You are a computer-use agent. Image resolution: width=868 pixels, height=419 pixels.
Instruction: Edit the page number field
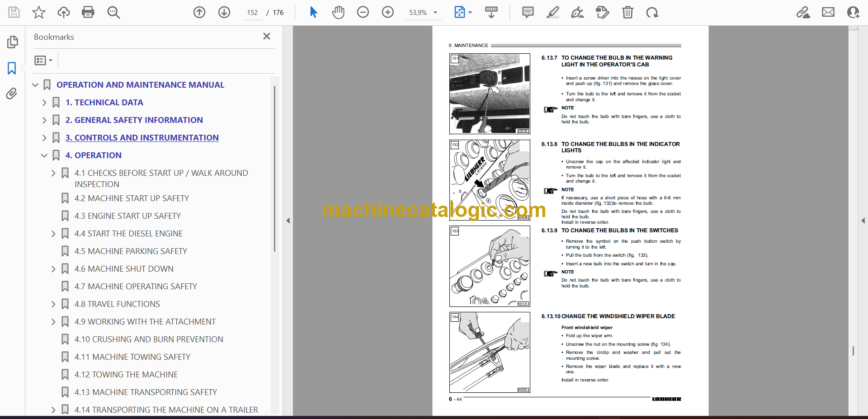click(252, 13)
